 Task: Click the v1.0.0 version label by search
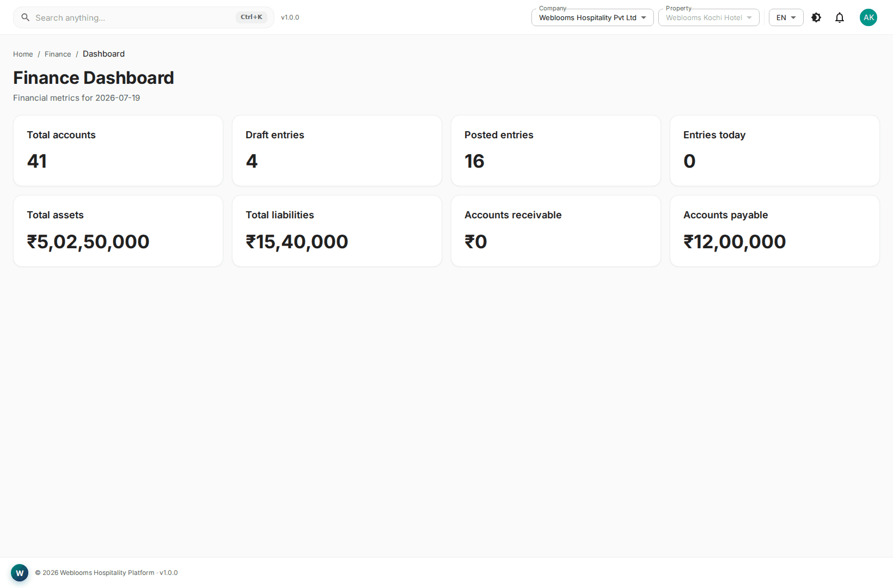pos(290,17)
